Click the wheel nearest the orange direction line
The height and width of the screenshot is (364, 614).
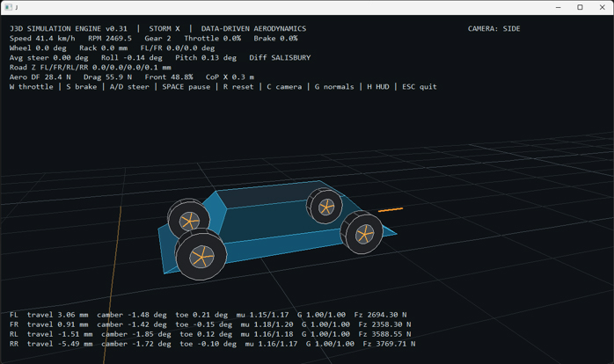(362, 233)
